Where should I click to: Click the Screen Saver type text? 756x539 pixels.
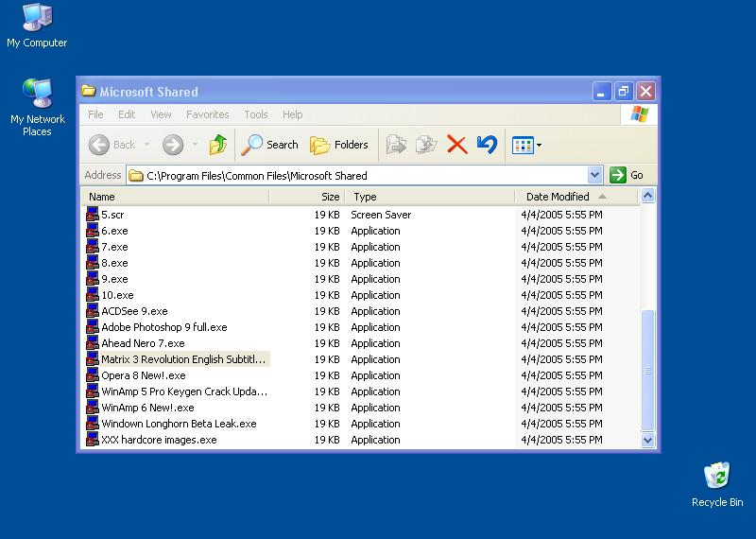[x=381, y=215]
